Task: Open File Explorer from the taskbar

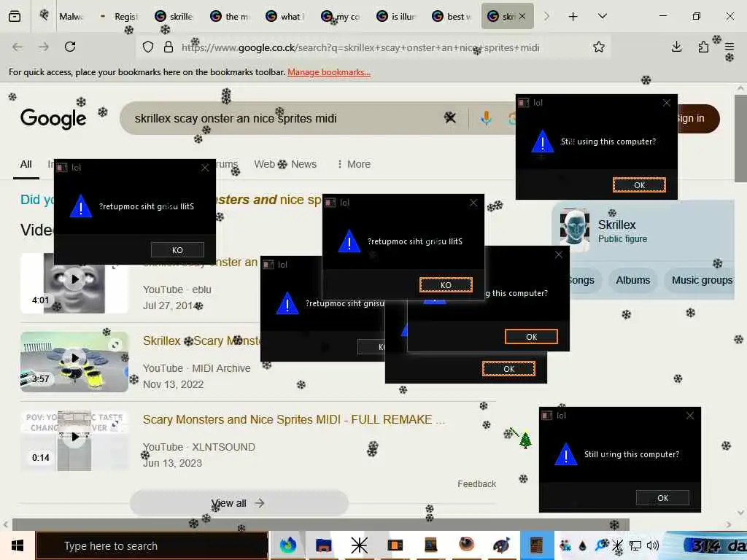Action: (323, 545)
